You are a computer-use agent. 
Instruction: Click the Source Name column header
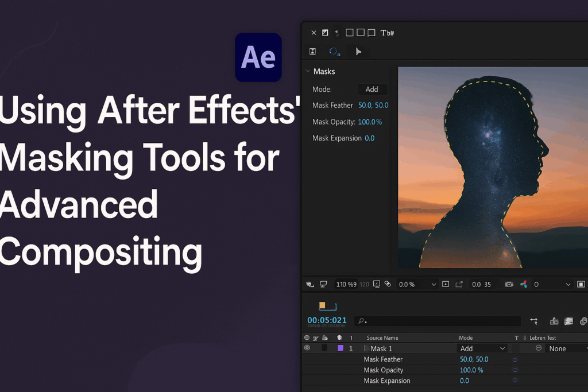point(383,338)
